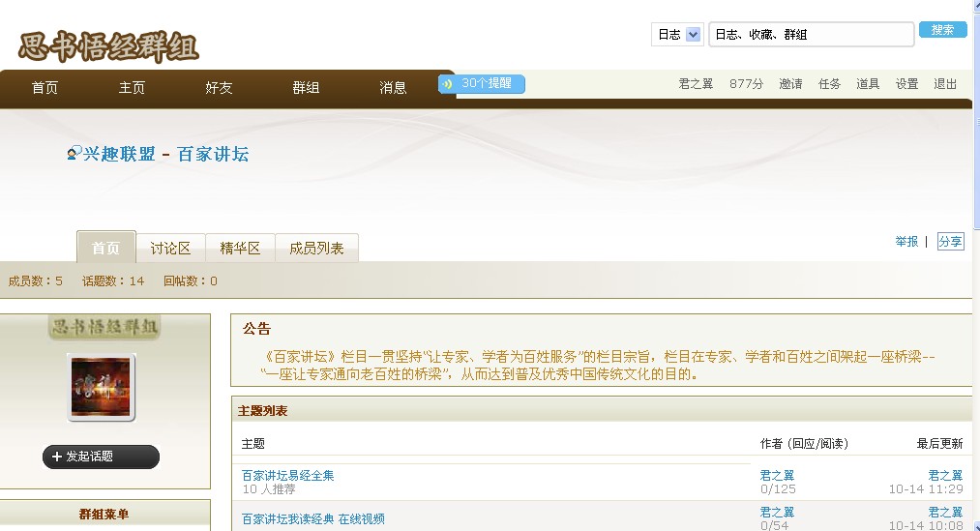Open 设置 settings link
980x531 pixels.
click(906, 84)
